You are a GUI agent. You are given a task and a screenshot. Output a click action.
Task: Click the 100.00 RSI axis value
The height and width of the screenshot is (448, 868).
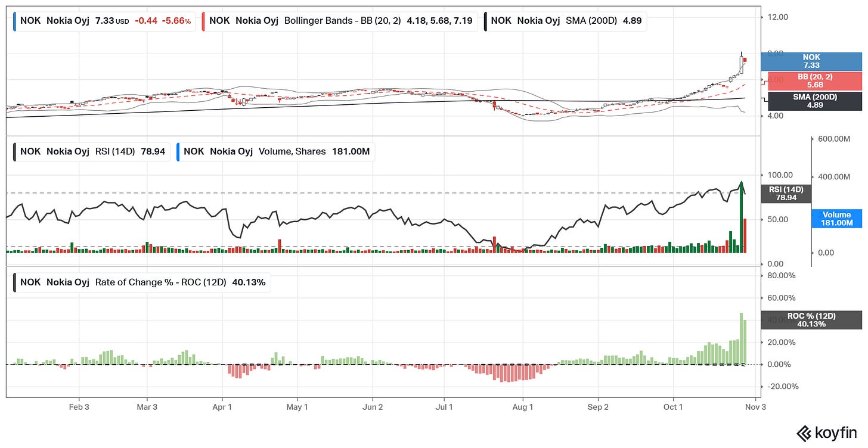pyautogui.click(x=780, y=175)
